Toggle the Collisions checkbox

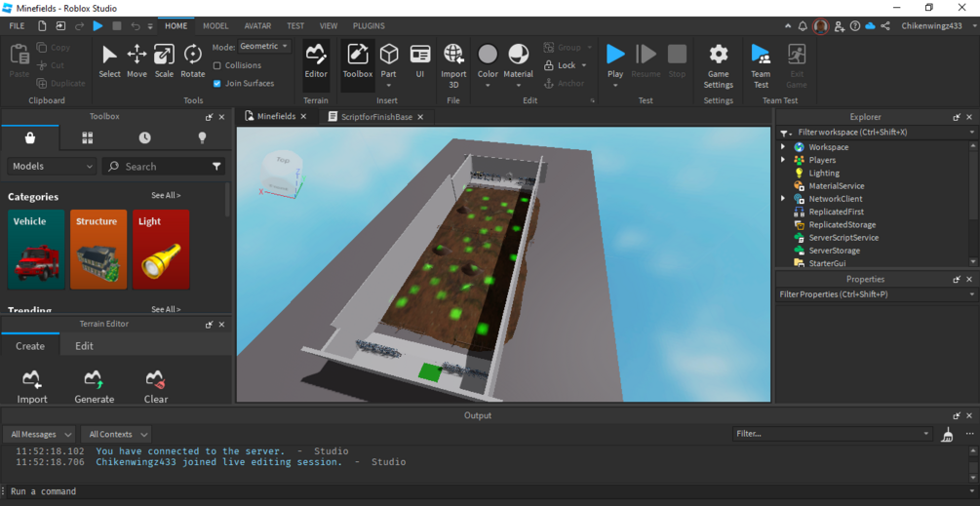(217, 65)
